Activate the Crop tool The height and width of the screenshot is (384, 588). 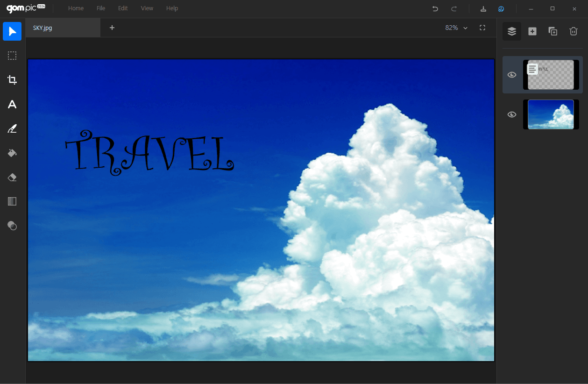point(12,80)
